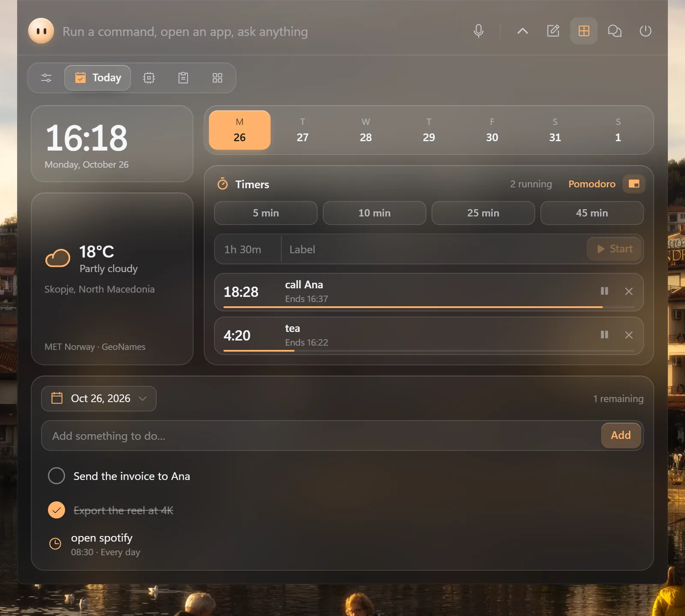The width and height of the screenshot is (685, 616).
Task: Click the smiley face assistant avatar
Action: click(x=41, y=31)
